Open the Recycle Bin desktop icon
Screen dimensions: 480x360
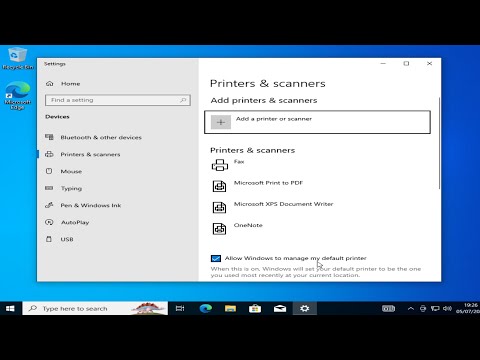click(x=18, y=58)
